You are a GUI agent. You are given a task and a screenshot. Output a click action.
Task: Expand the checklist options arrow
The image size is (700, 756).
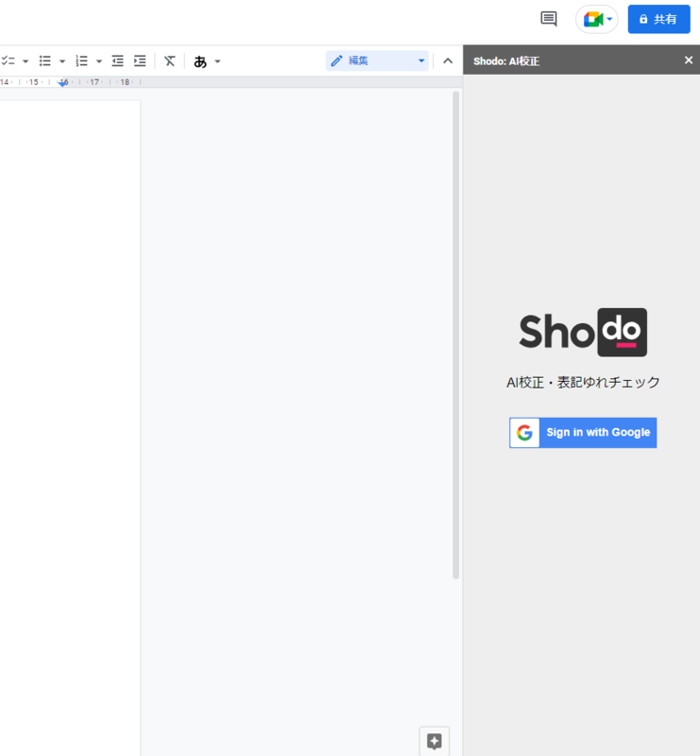pyautogui.click(x=26, y=61)
